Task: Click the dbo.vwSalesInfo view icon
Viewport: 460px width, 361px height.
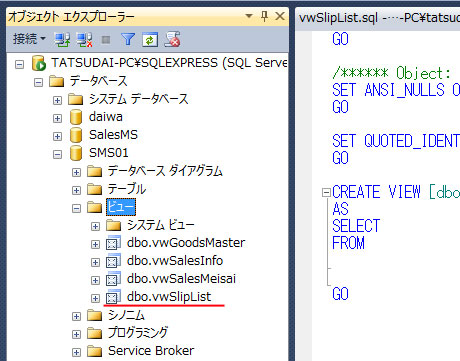Action: tap(113, 261)
